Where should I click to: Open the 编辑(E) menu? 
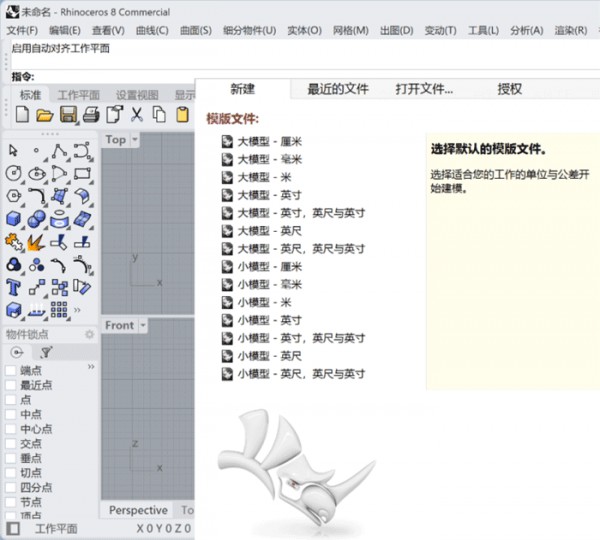point(65,30)
